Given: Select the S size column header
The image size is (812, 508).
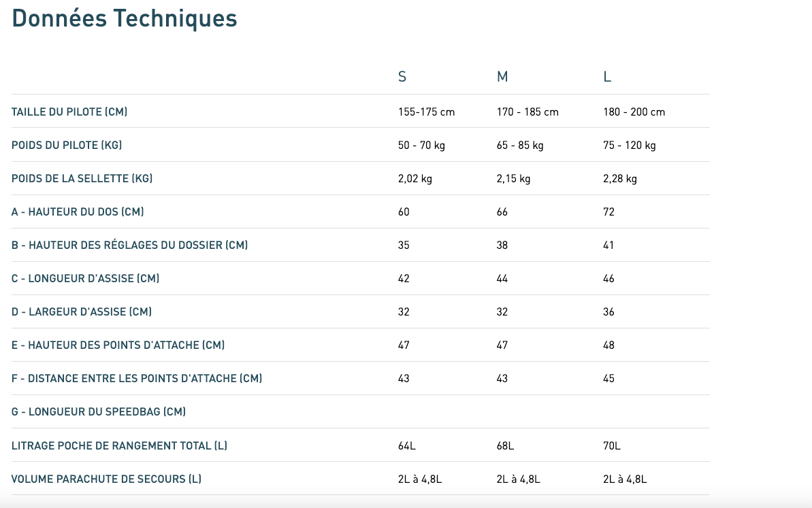Looking at the screenshot, I should point(402,77).
